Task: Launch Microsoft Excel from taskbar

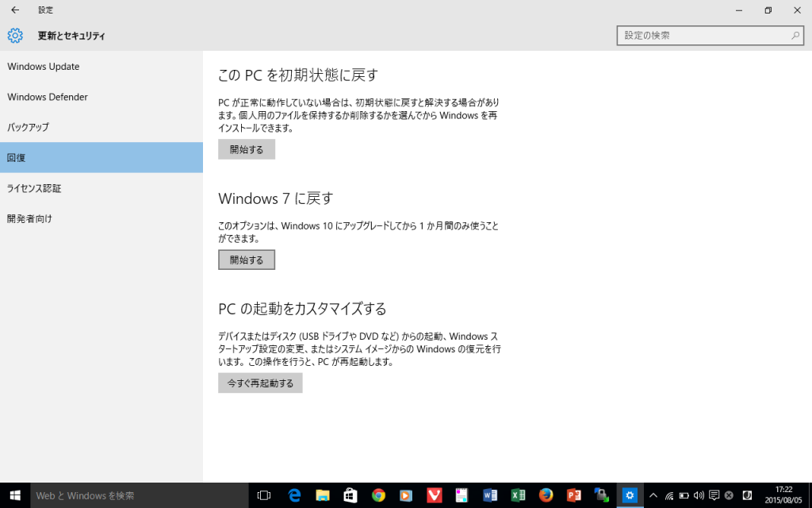Action: tap(518, 495)
